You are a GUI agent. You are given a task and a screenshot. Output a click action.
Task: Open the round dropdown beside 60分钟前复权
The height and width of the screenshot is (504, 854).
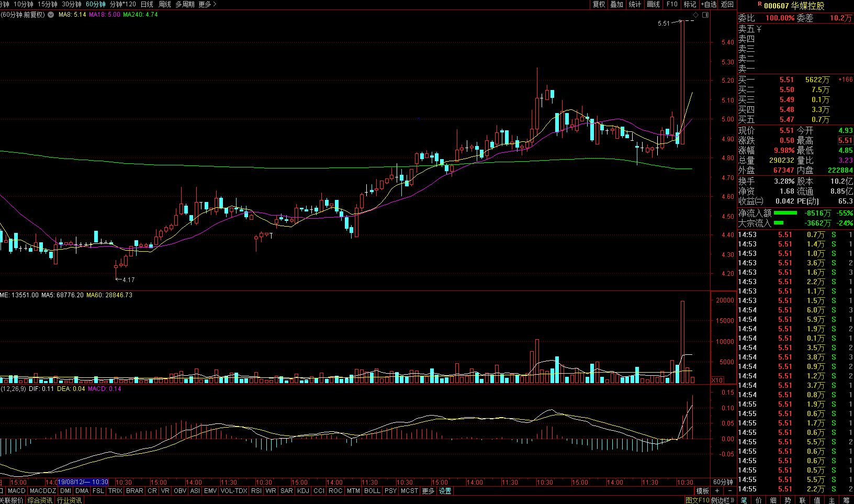click(x=51, y=15)
